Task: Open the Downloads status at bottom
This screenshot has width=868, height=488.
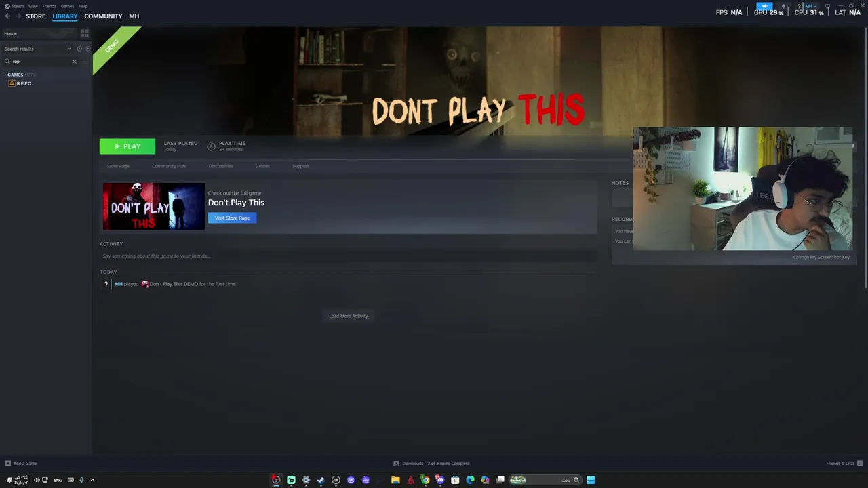Action: tap(431, 464)
